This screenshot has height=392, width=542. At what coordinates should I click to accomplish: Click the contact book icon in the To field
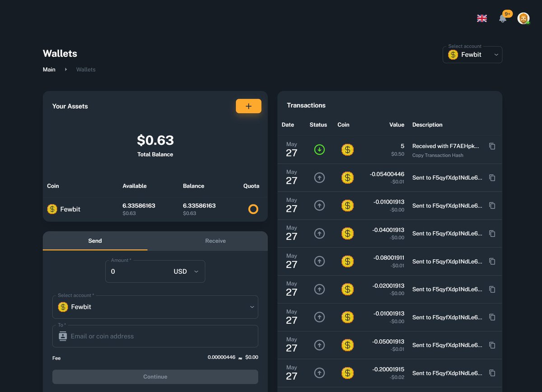[63, 336]
